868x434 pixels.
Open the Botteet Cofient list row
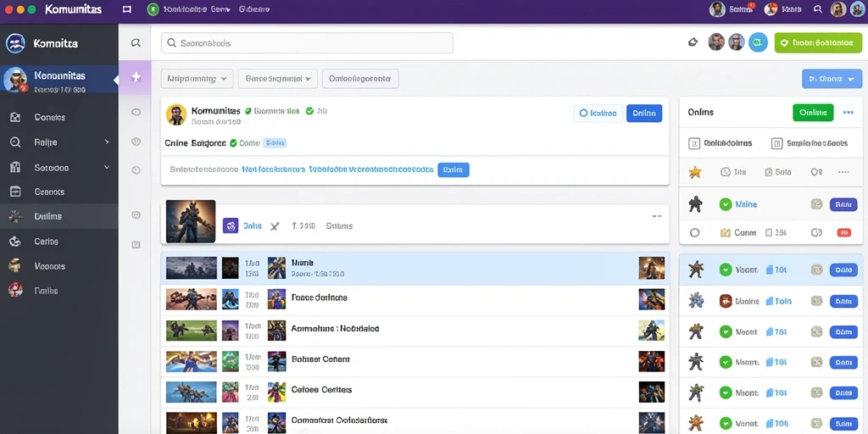click(415, 361)
